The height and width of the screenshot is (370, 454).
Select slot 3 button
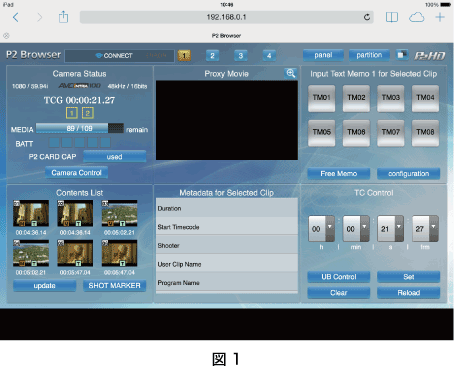[x=241, y=55]
